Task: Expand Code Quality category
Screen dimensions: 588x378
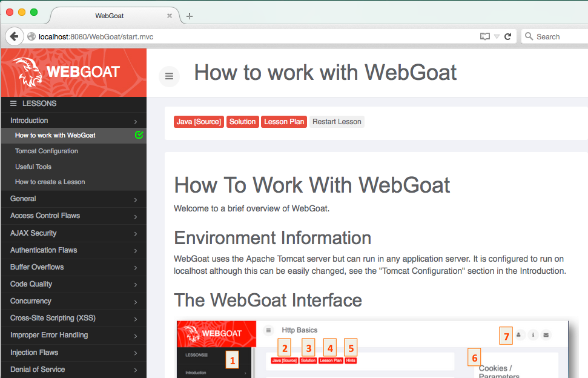Action: pos(74,284)
